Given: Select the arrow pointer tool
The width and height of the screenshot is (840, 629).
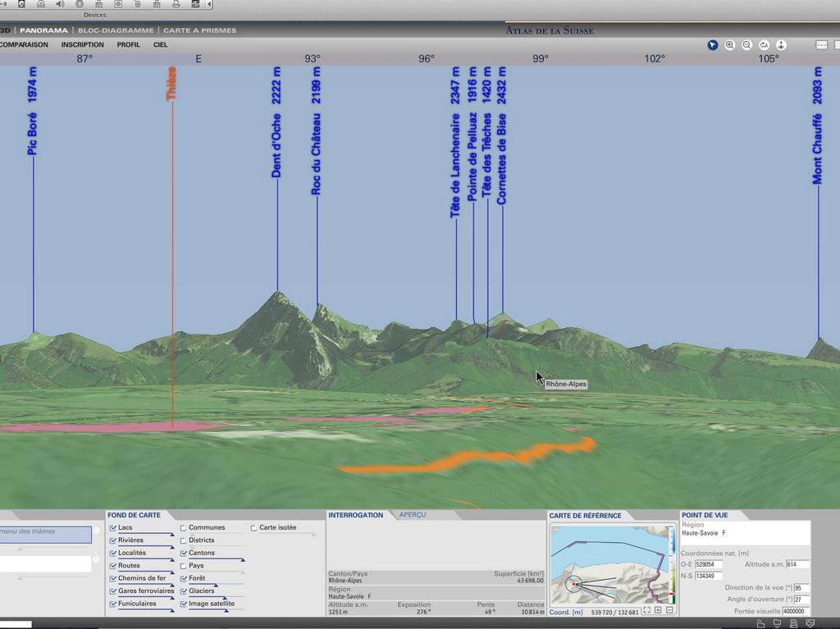Looking at the screenshot, I should click(x=712, y=45).
